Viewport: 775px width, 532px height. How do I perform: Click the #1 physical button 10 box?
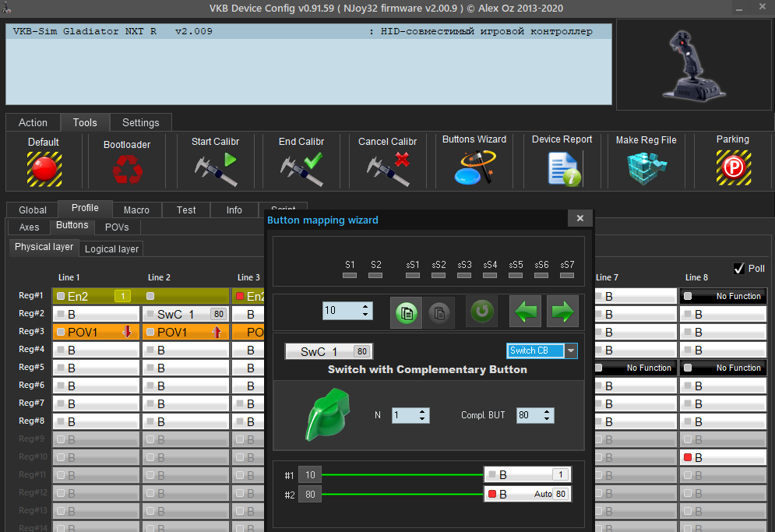(x=310, y=474)
